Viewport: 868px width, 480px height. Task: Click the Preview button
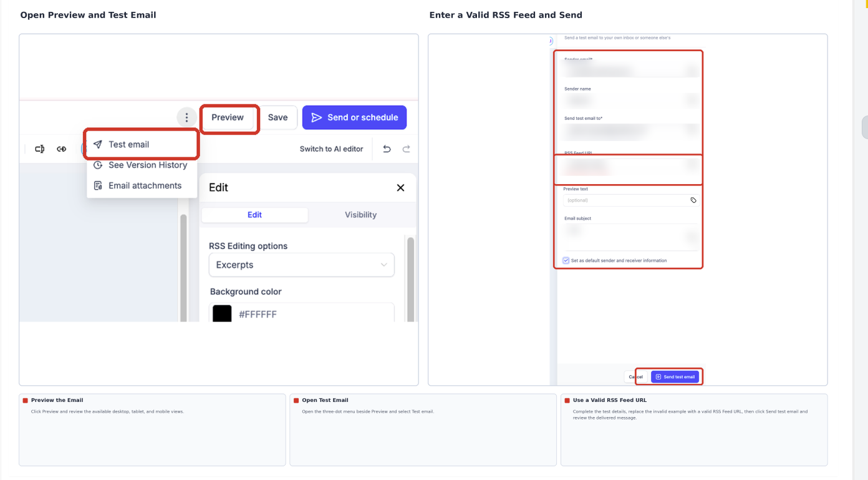pos(228,117)
